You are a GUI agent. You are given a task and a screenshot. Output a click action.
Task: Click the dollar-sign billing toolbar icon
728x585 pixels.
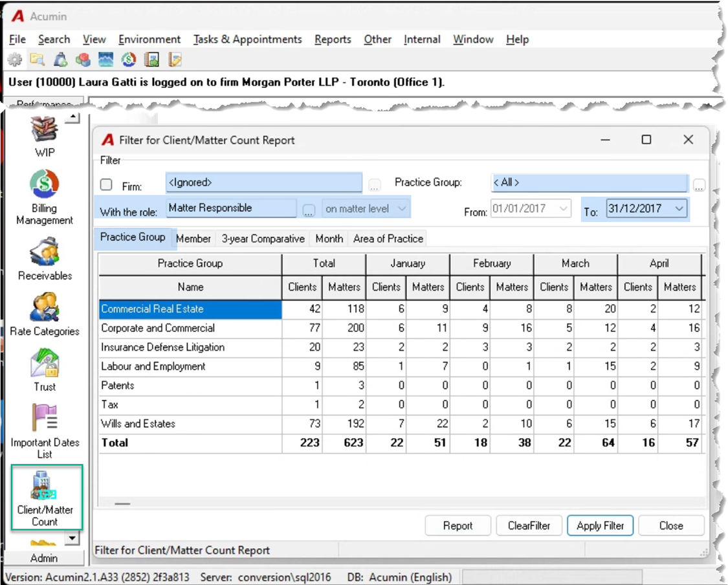pos(129,60)
